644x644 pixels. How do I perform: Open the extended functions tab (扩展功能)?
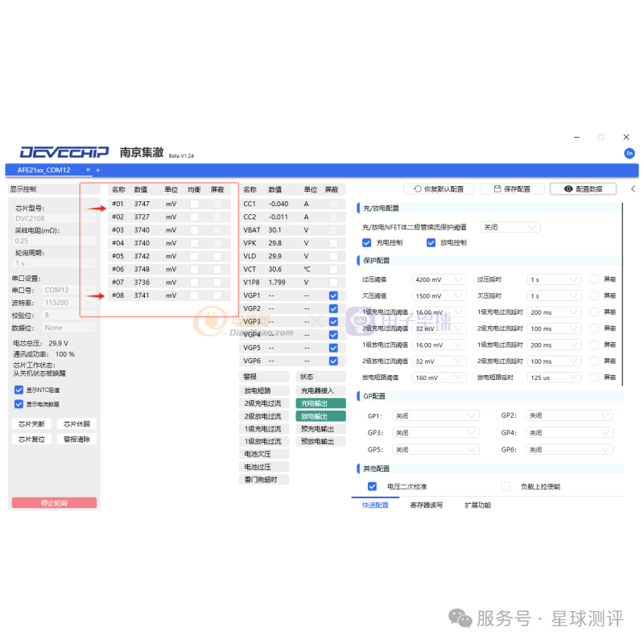(477, 506)
